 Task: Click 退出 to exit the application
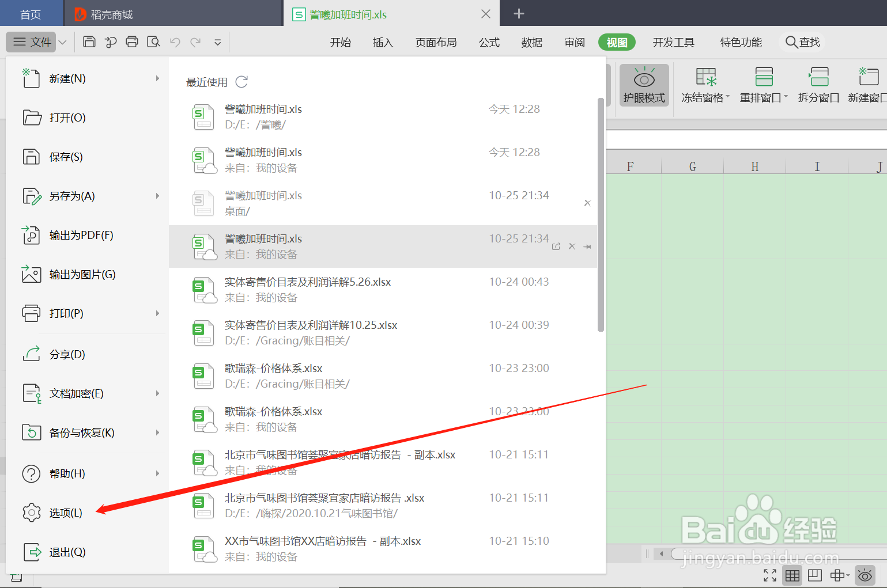point(67,552)
